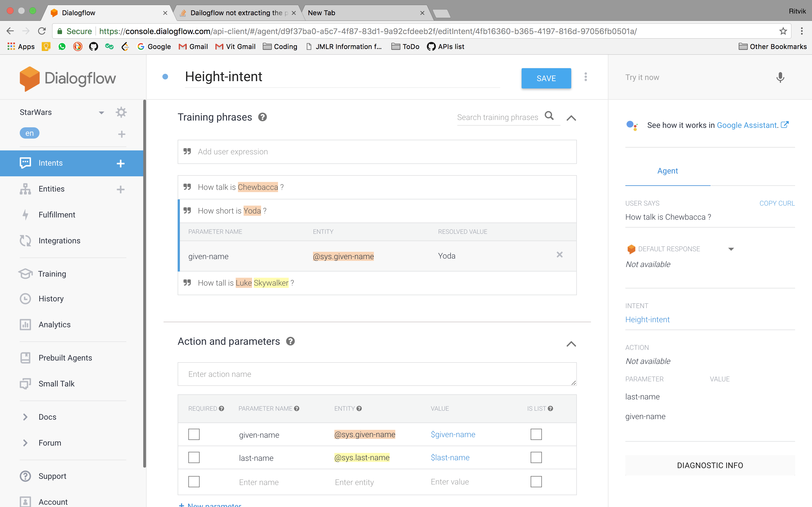Enable Is List for given-name parameter

coord(536,434)
